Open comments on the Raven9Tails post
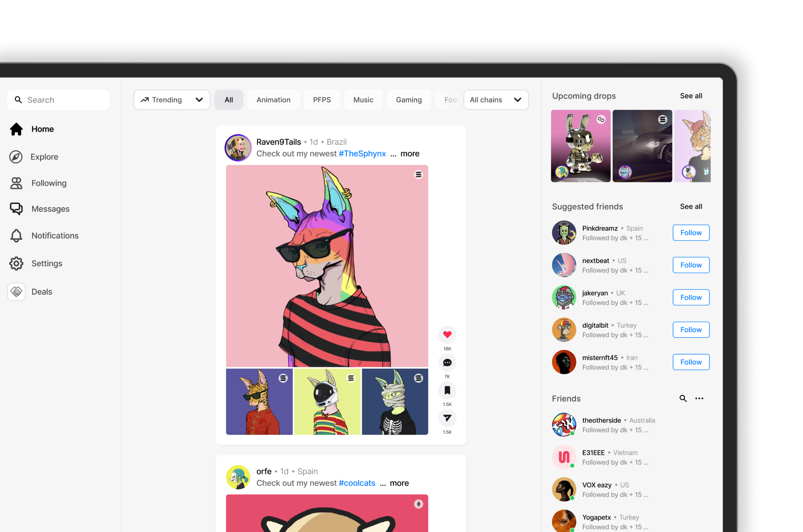 (x=447, y=362)
